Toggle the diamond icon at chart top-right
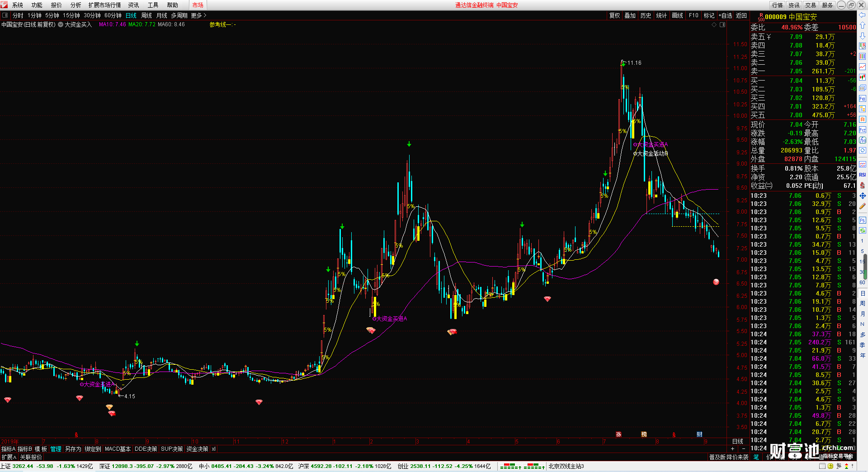Image resolution: width=868 pixels, height=472 pixels. (714, 24)
